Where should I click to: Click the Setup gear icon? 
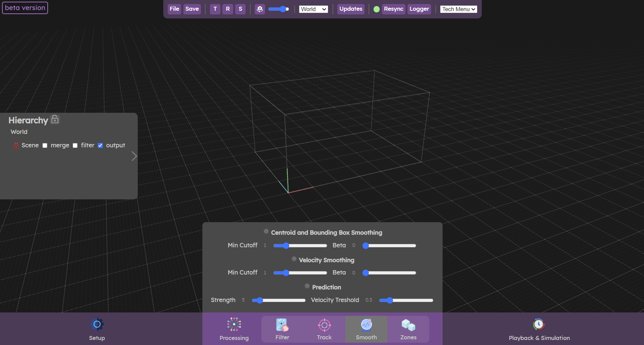pyautogui.click(x=97, y=324)
